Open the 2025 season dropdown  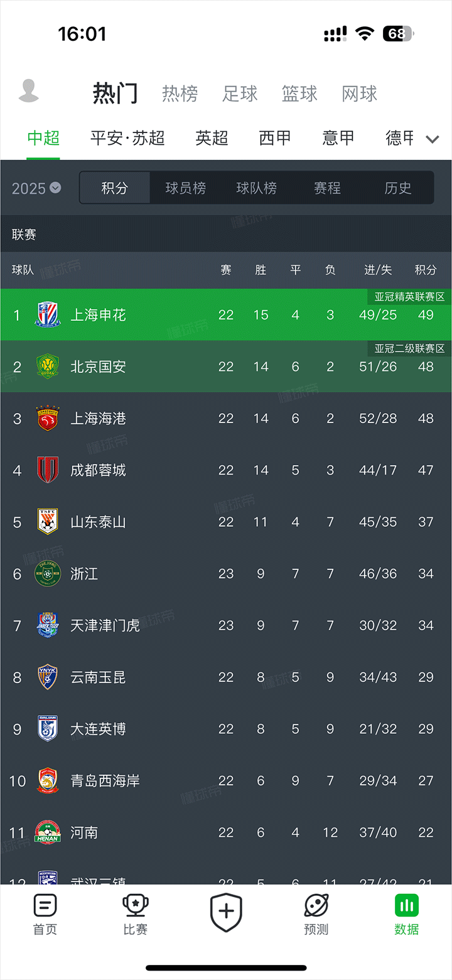click(x=36, y=188)
